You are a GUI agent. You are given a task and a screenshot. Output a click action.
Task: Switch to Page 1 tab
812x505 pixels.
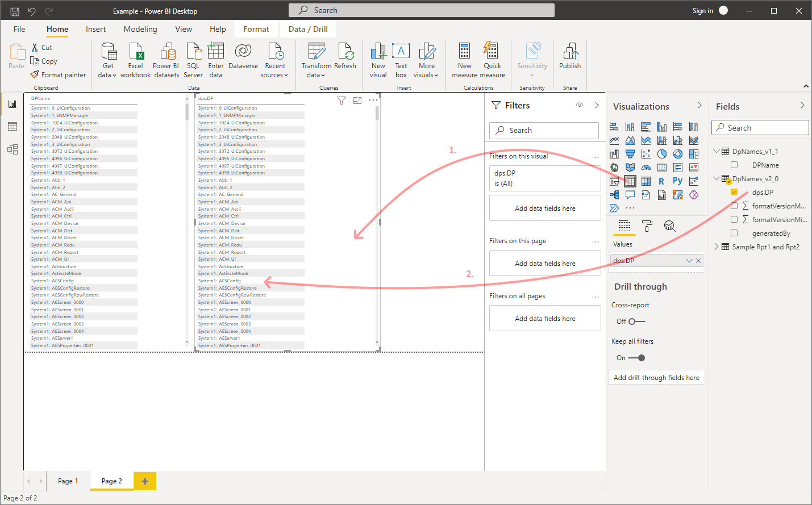68,481
